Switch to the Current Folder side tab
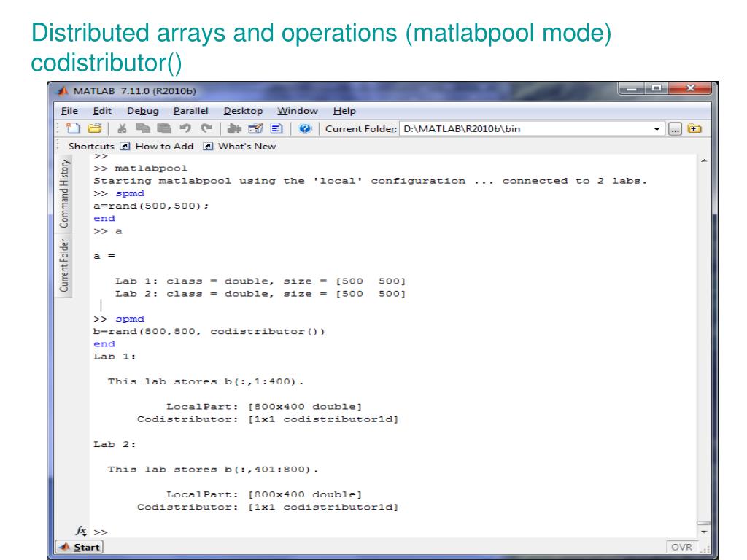Screen dimensions: 747x560 (x=65, y=265)
